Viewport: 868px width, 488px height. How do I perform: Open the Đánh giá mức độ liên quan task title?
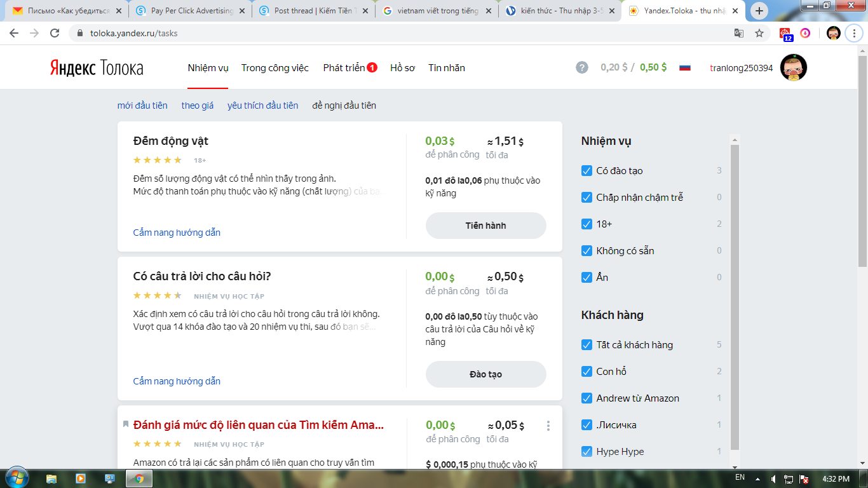coord(259,425)
